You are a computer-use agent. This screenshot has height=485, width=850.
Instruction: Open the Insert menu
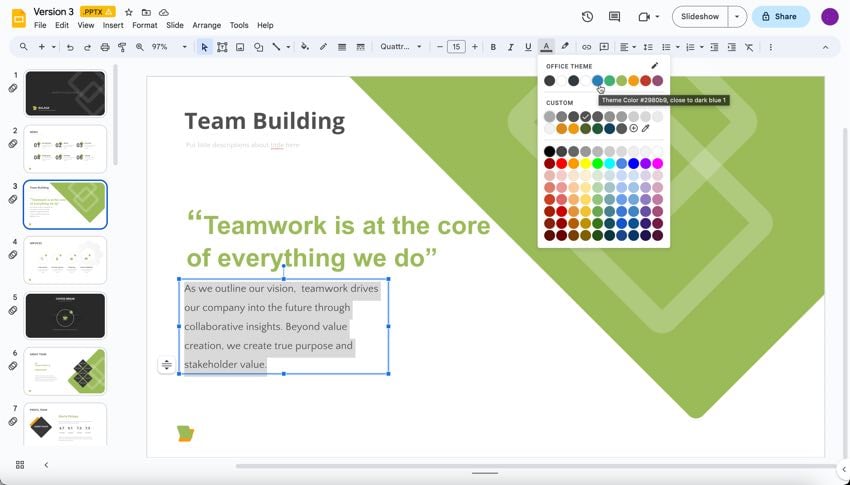click(113, 25)
